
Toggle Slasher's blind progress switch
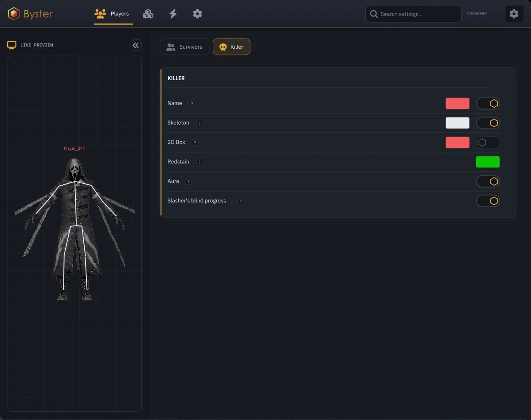(488, 201)
